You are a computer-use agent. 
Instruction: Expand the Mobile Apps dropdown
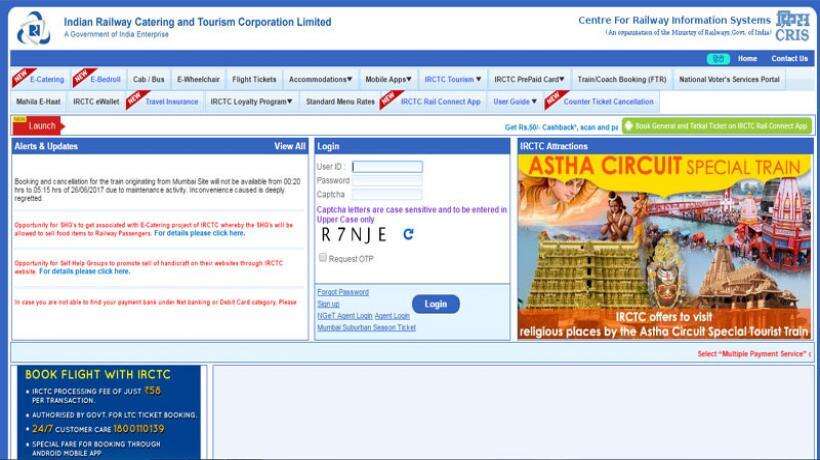[388, 79]
